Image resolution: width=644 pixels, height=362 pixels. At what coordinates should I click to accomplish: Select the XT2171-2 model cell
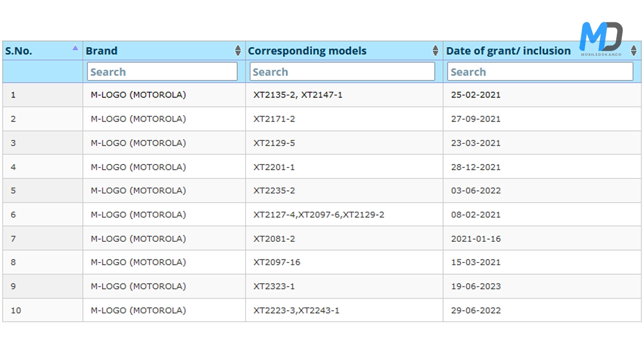click(274, 119)
